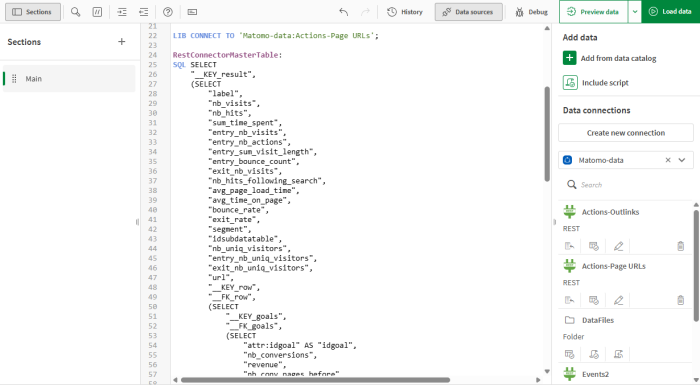Select the Main section
700x386 pixels.
pos(69,79)
